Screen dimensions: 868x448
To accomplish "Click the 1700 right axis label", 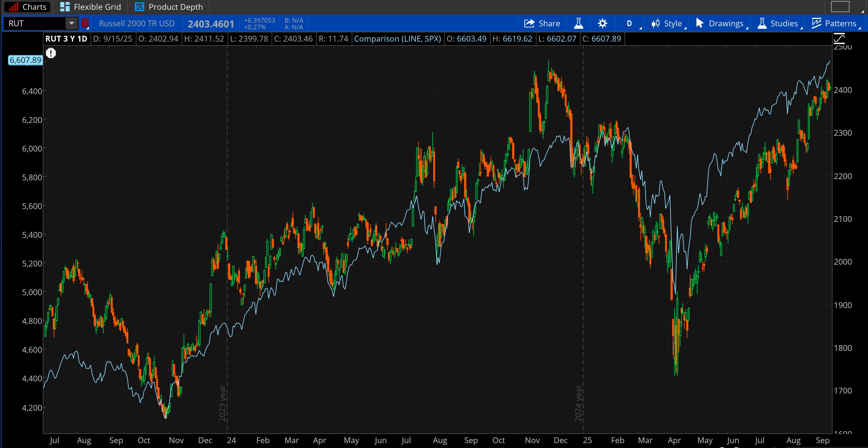I will point(843,391).
